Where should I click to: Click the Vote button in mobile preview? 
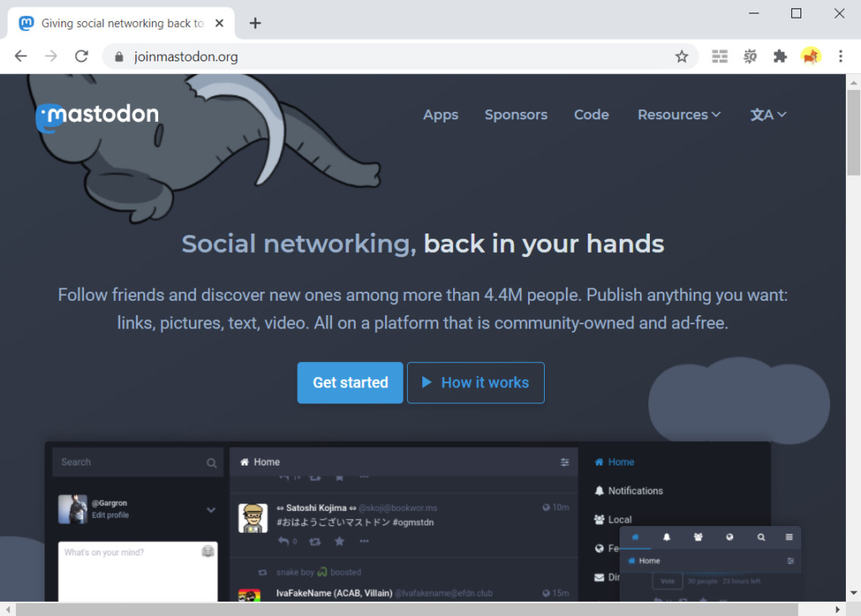668,581
